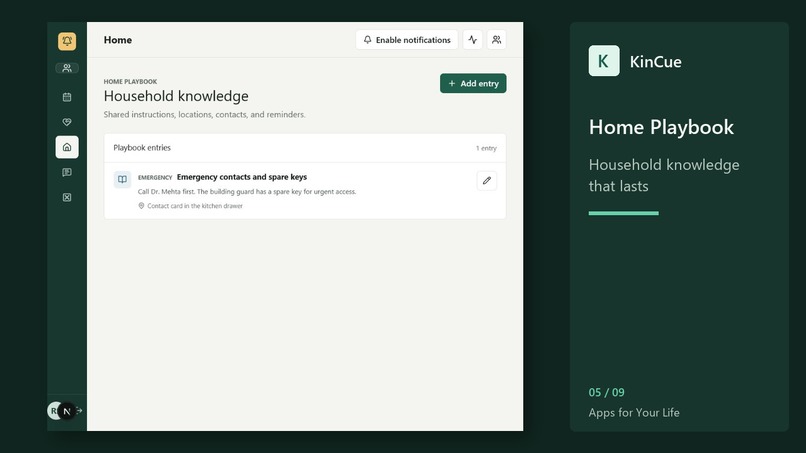Open the heart health section in the sidebar
The height and width of the screenshot is (453, 806).
pyautogui.click(x=67, y=122)
